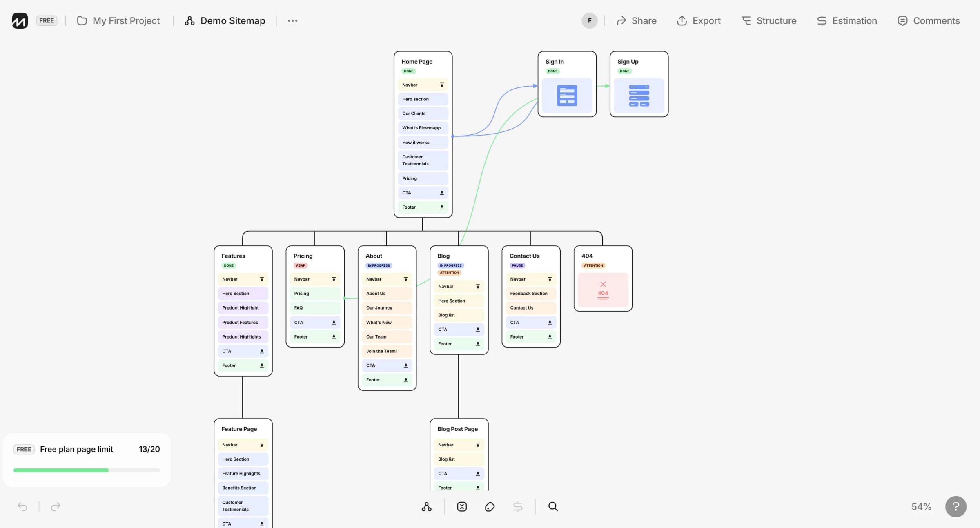Click the FREE plan badge in header
The image size is (980, 528).
[x=47, y=20]
